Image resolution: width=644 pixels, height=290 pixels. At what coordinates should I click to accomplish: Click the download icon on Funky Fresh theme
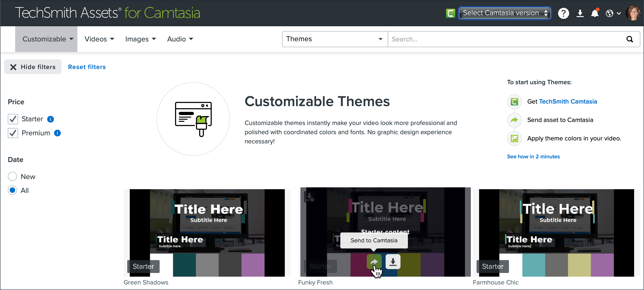click(393, 262)
